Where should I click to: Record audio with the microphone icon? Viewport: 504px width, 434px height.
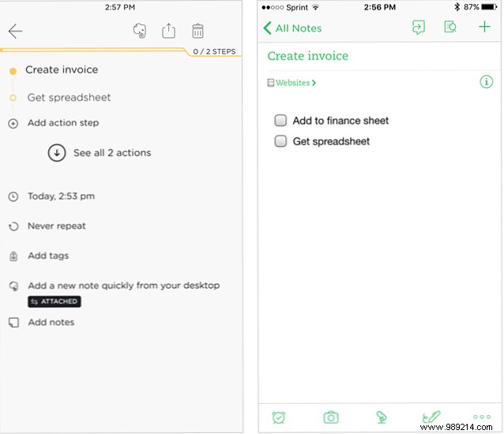coord(382,417)
